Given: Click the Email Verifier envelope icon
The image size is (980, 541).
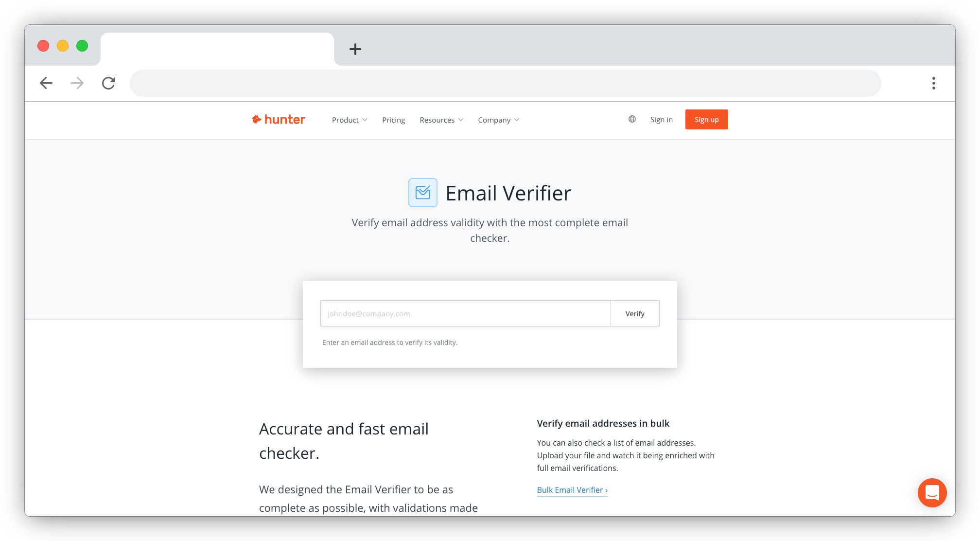Looking at the screenshot, I should (x=422, y=193).
